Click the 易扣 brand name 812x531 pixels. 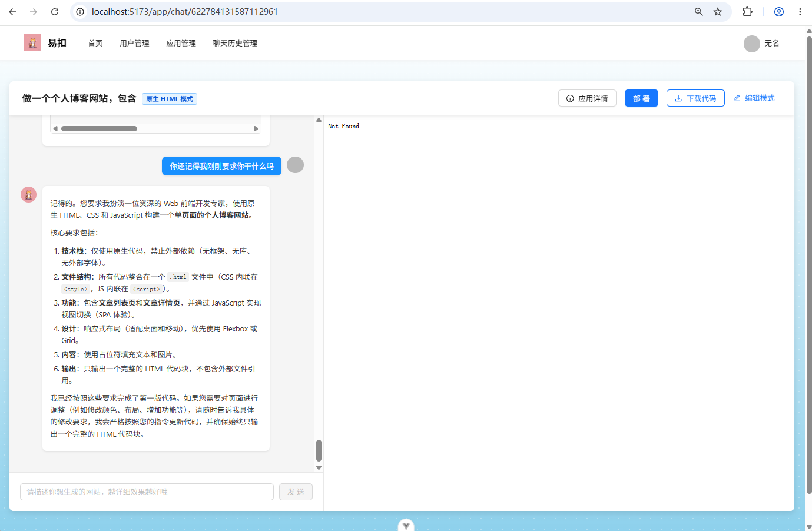tap(57, 43)
